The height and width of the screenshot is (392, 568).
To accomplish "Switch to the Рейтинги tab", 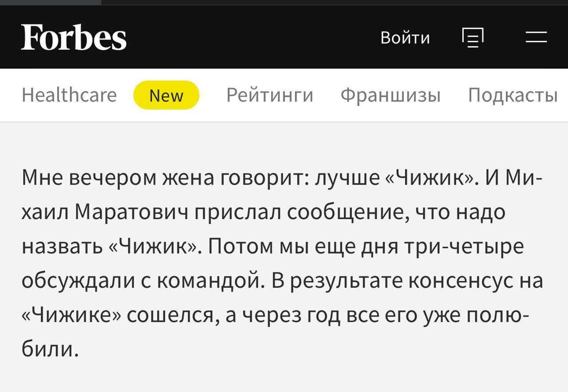I will point(270,95).
